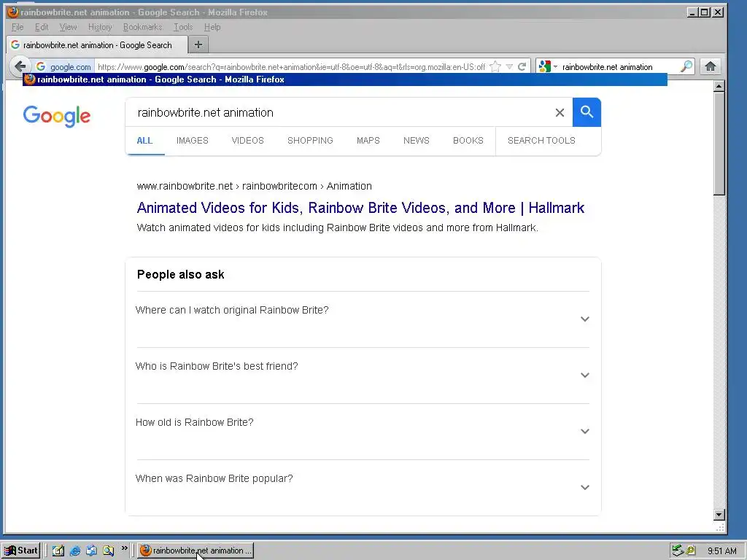Select the Google Search browser tab
The image size is (747, 560).
97,44
